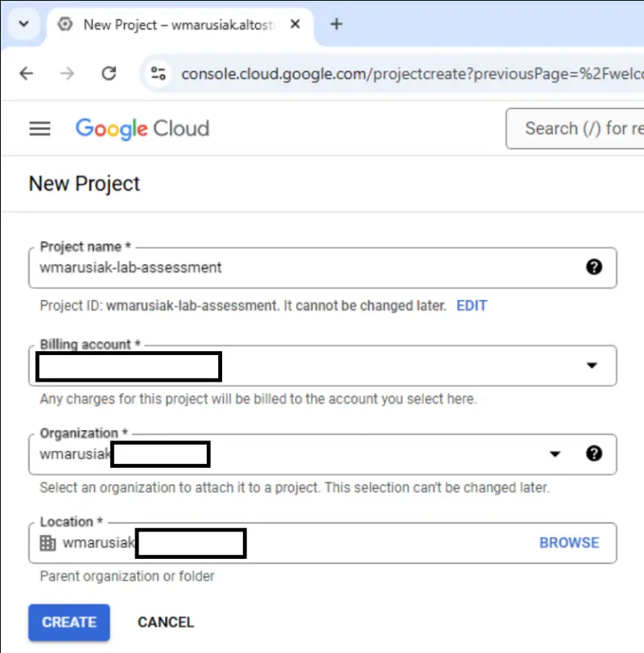Create the new project
Viewport: 644px width, 653px height.
click(68, 622)
